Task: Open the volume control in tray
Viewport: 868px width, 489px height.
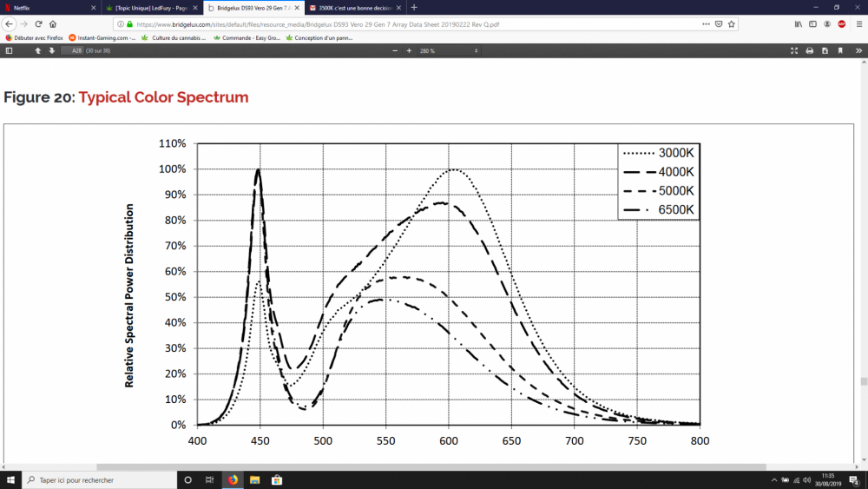Action: coord(807,480)
